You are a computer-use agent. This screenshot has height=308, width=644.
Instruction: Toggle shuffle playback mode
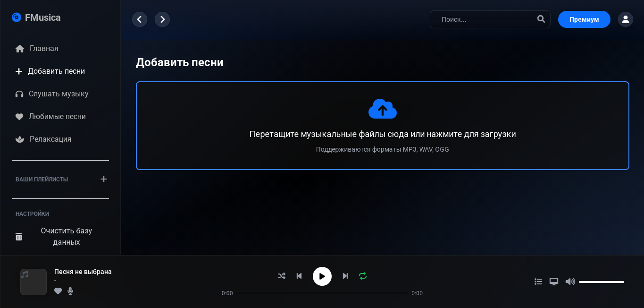282,276
